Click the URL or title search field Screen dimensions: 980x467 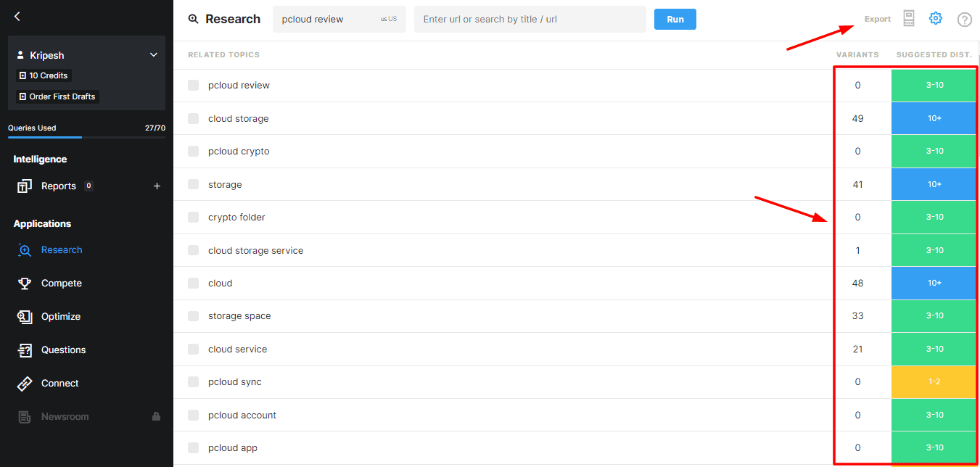coord(530,20)
